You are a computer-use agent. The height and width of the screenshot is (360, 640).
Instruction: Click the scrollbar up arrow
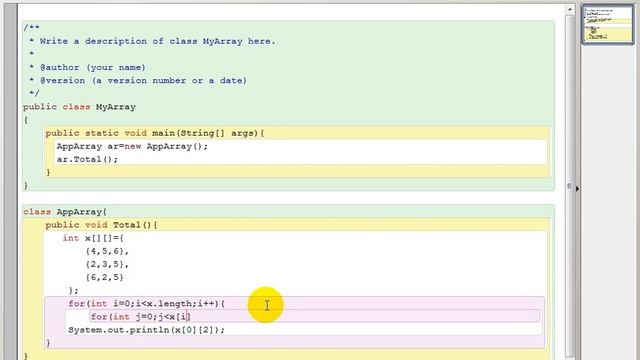[x=570, y=9]
